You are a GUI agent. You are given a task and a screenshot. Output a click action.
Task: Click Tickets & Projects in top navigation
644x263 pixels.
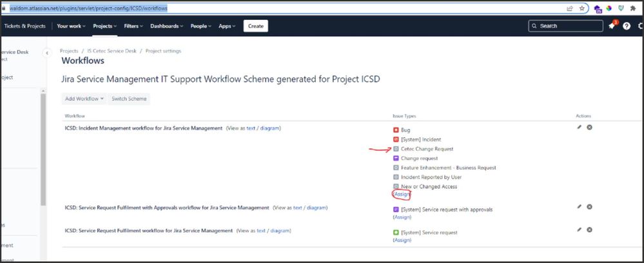point(24,26)
